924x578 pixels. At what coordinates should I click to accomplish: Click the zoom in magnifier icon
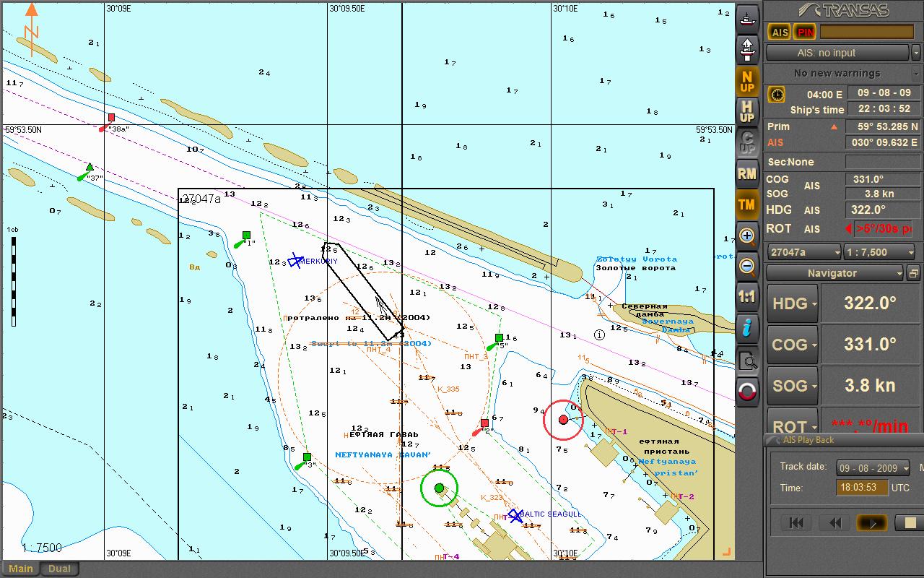click(747, 236)
